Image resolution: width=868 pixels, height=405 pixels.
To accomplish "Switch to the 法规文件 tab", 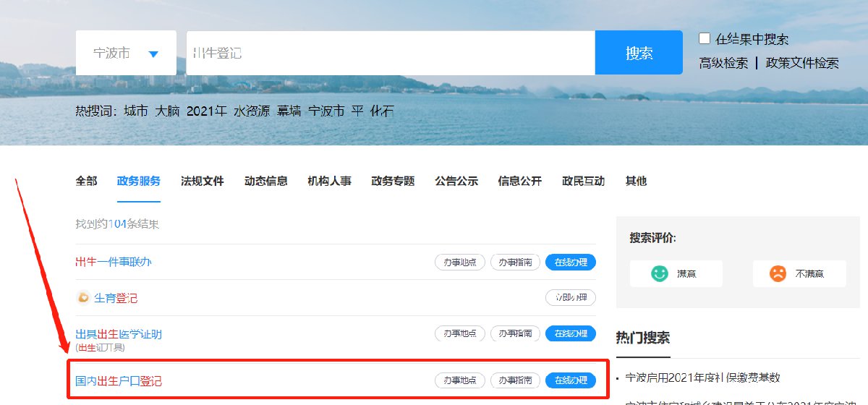I will 203,181.
